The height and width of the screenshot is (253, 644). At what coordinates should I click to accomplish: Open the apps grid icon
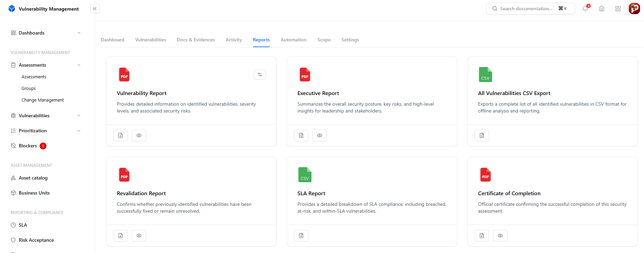[x=618, y=9]
